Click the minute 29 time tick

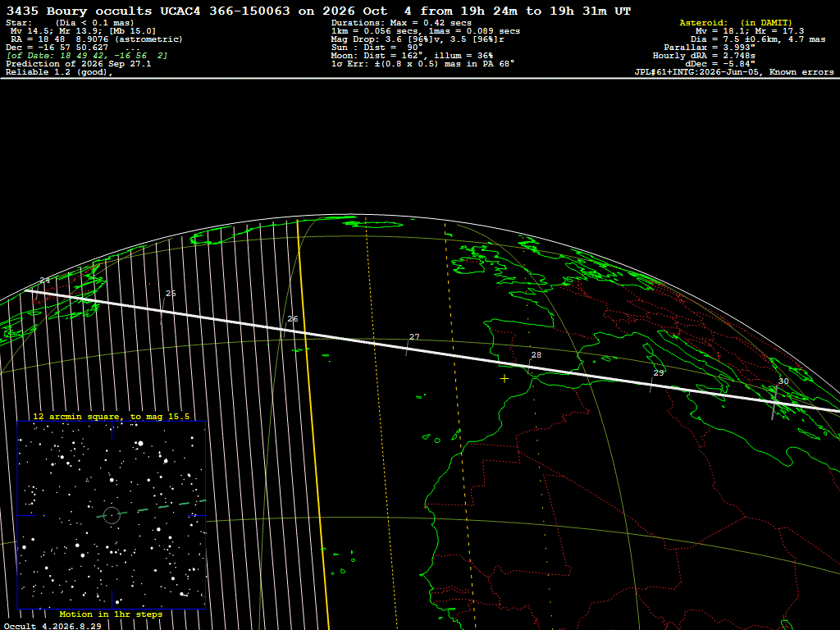[x=659, y=373]
